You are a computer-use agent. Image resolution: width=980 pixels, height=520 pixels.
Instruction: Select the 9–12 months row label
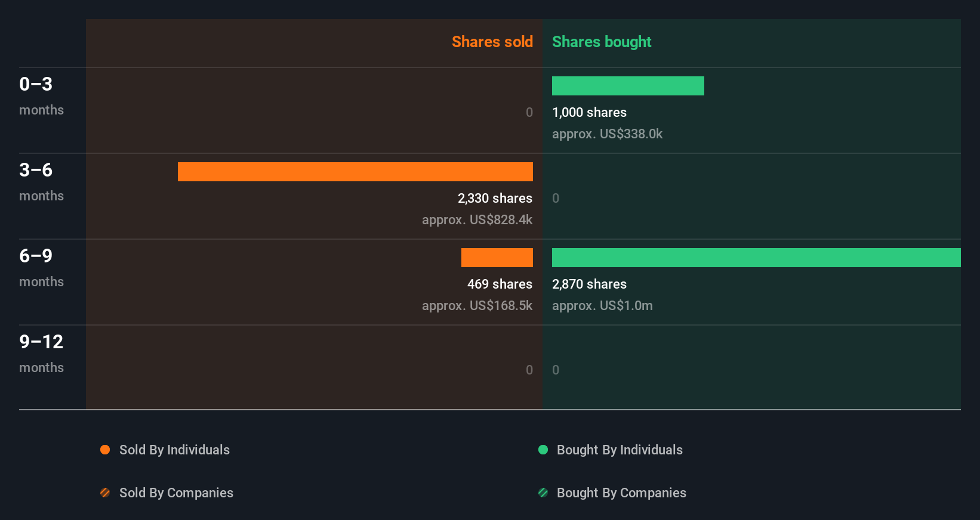click(41, 354)
